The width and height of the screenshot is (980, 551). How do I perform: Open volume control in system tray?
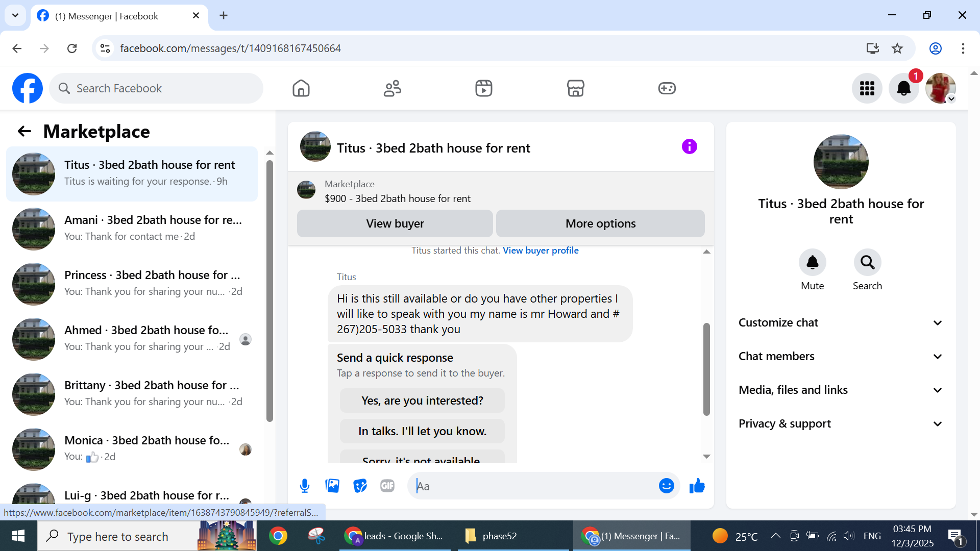click(848, 536)
